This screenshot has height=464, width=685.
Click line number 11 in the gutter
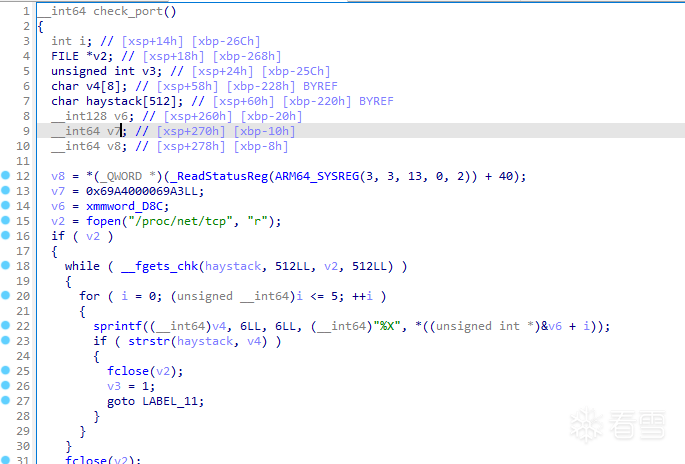click(x=23, y=161)
